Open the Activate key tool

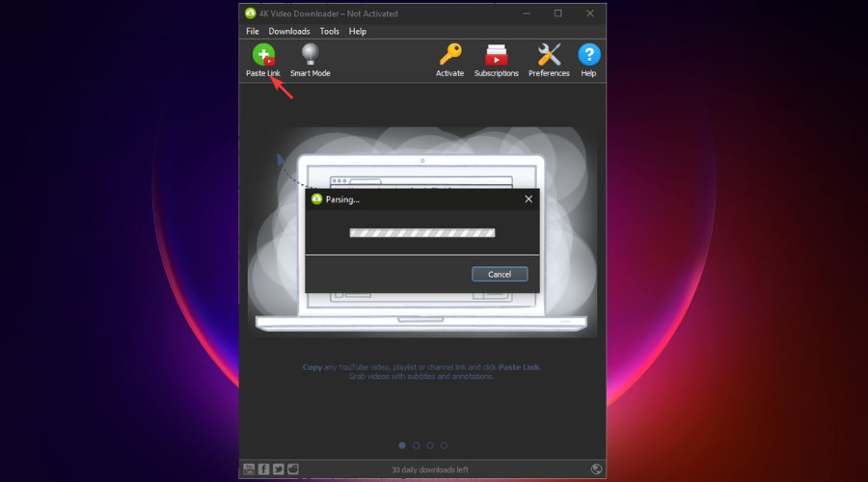point(449,61)
